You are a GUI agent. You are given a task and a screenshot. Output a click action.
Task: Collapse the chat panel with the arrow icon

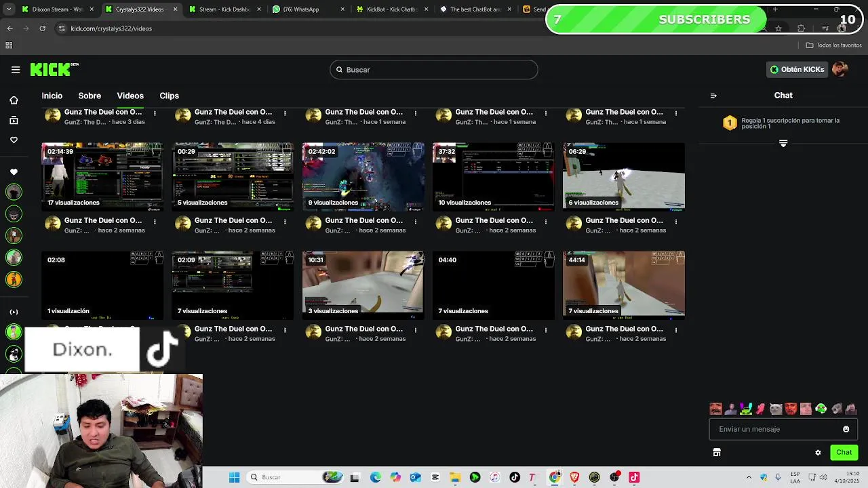713,96
